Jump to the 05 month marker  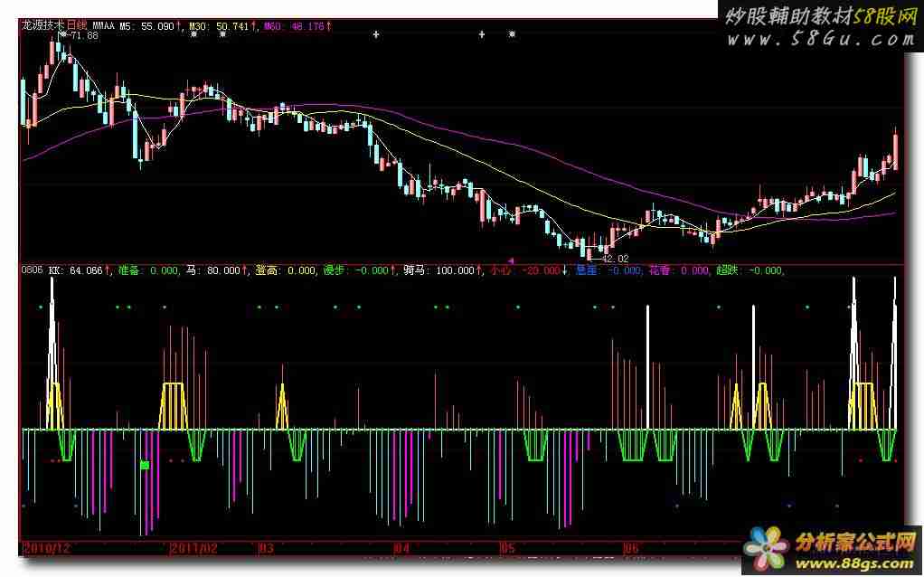(x=508, y=548)
